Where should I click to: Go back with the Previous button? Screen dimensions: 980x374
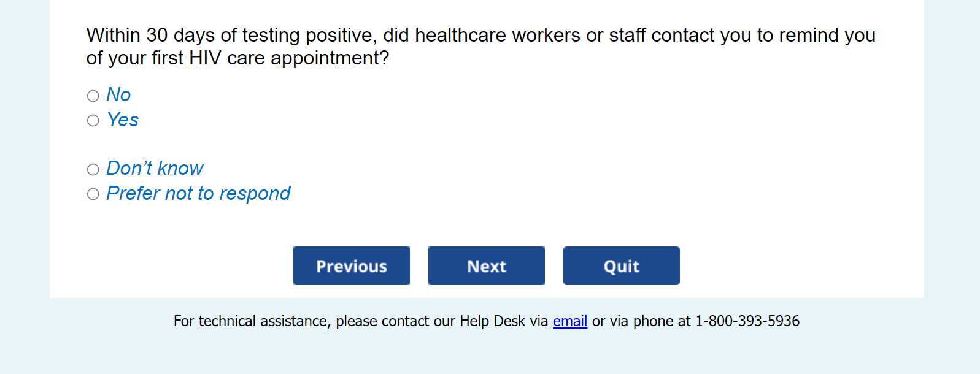point(351,266)
